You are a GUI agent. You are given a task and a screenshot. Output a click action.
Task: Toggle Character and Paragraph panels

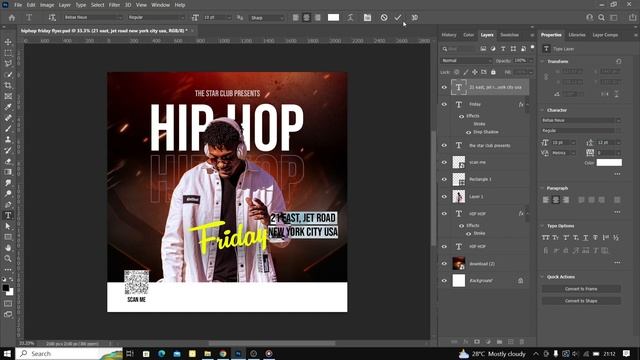coord(367,18)
